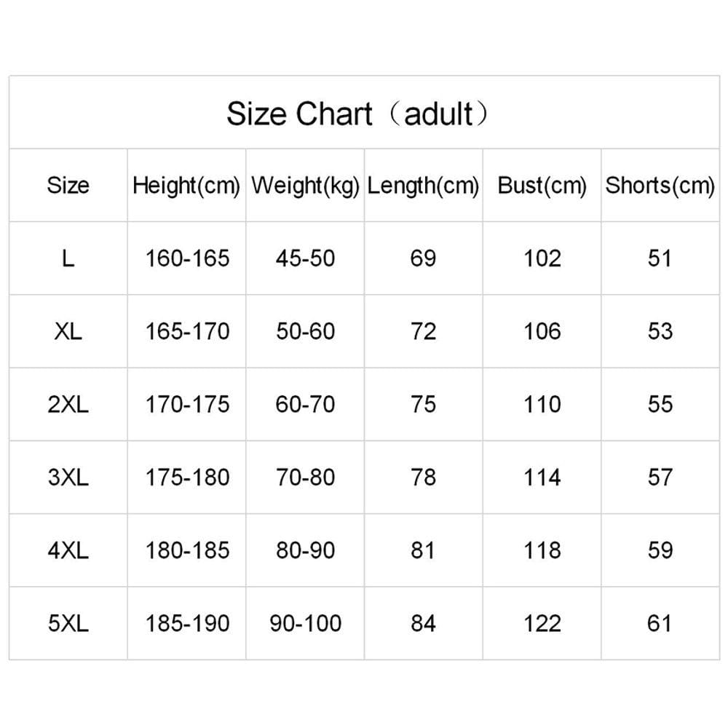Click the shorts value 59
Screen dimensions: 728x728
660,550
